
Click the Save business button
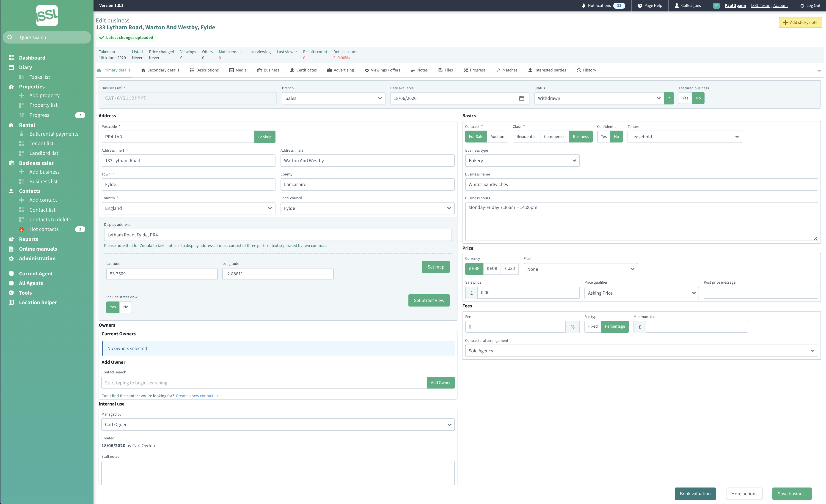792,494
